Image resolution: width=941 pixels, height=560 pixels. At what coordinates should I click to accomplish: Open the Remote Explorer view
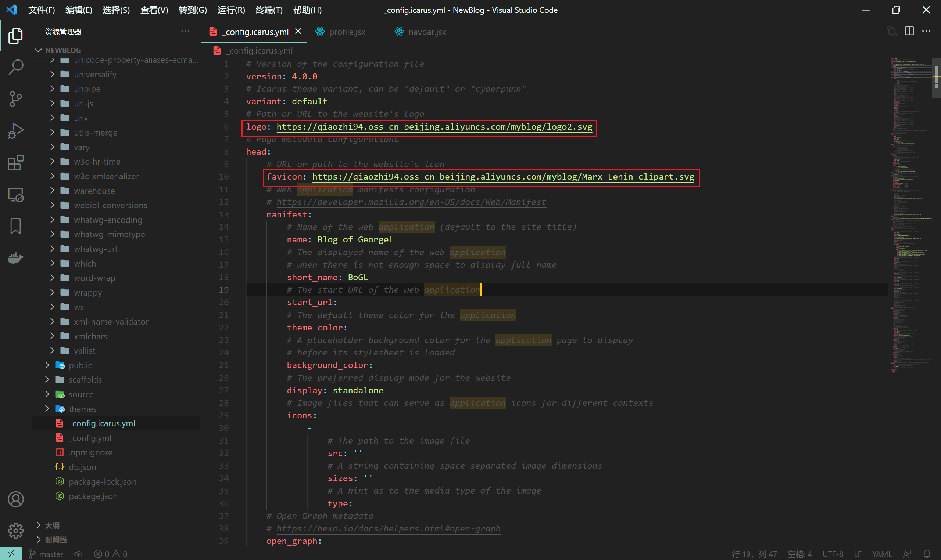15,195
